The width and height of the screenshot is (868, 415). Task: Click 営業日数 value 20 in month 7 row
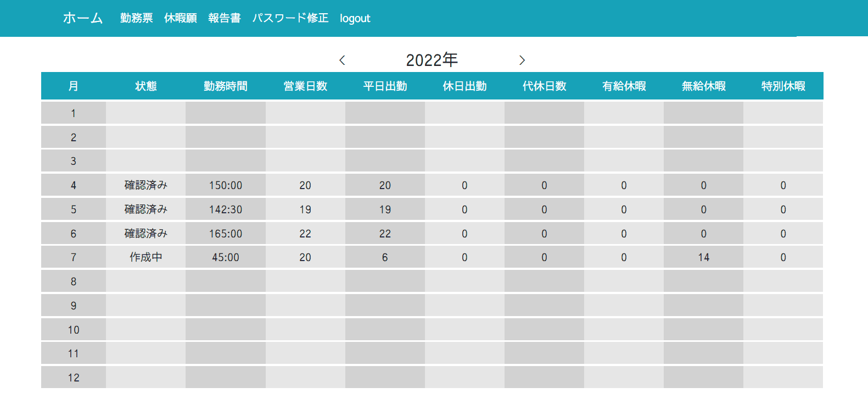[x=305, y=257]
